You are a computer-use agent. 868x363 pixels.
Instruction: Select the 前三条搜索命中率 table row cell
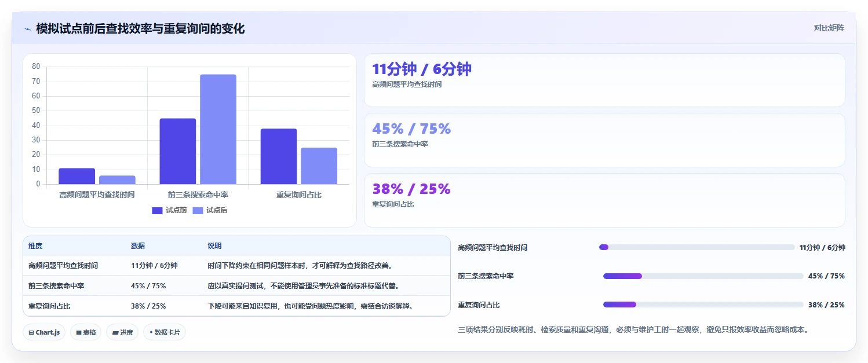coord(56,286)
